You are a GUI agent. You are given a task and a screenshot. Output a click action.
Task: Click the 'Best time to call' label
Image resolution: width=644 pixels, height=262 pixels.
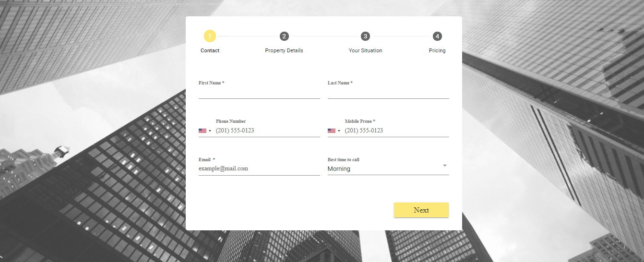[344, 160]
